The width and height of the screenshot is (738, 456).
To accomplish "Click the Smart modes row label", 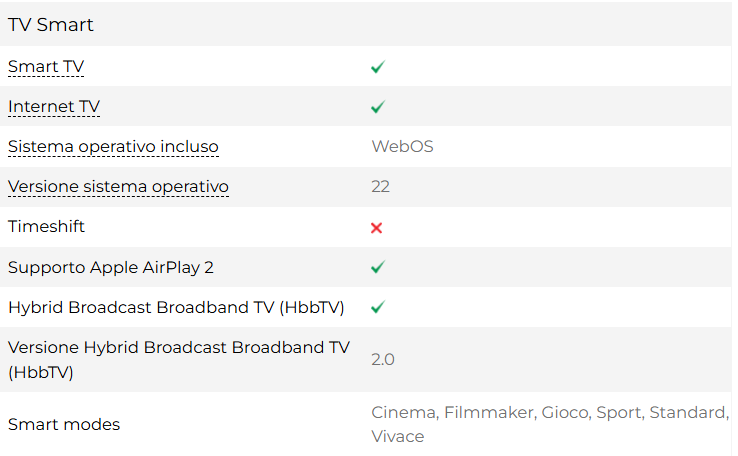I will click(64, 424).
